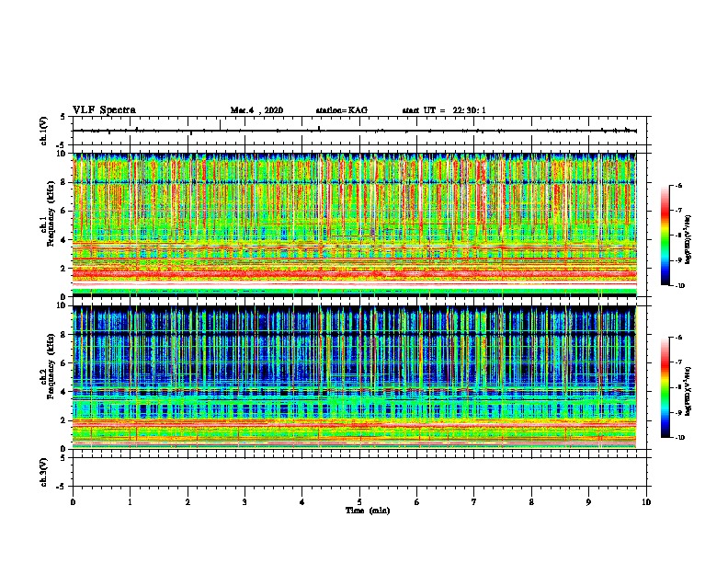Click the ch.1 spectrogram color scale bar

coord(665,236)
